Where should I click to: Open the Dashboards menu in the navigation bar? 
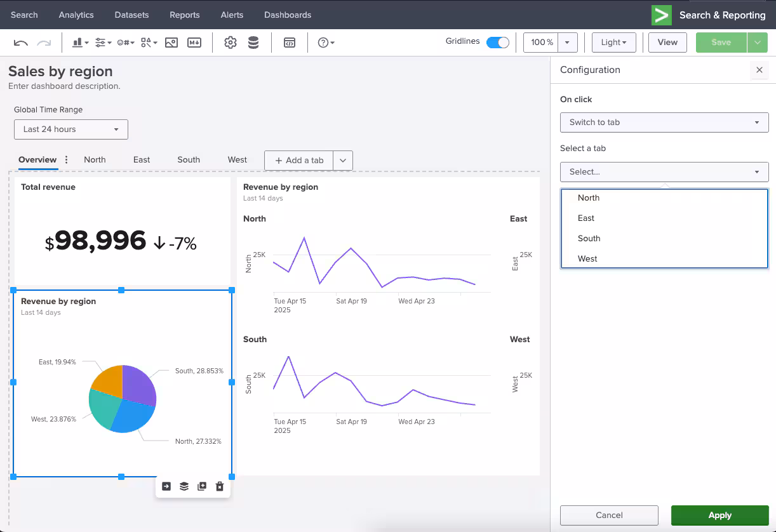(x=288, y=15)
